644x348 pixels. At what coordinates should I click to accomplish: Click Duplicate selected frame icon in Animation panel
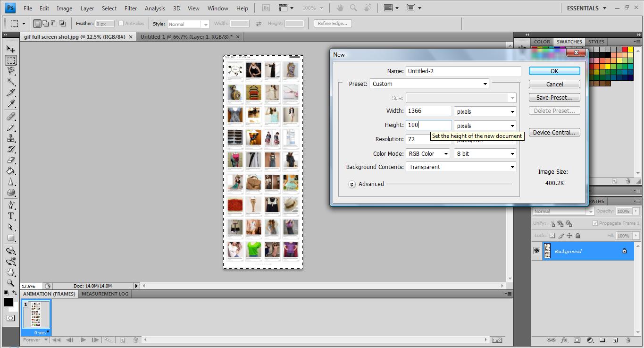point(122,340)
